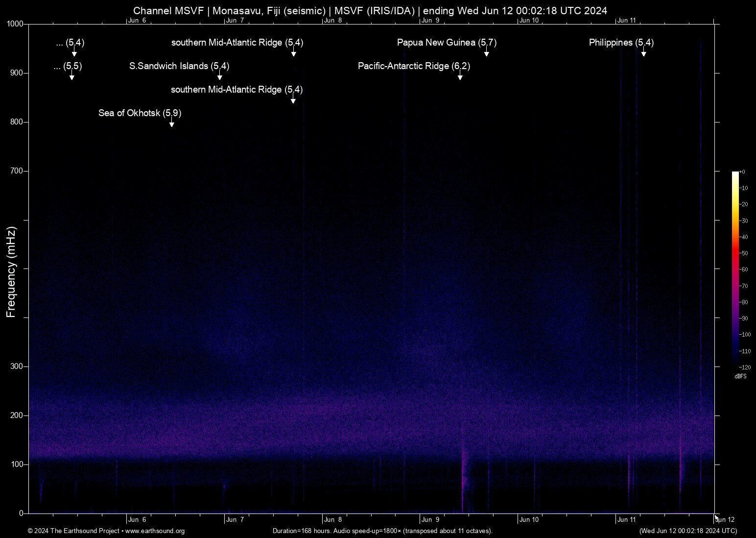Viewport: 756px width, 538px height.
Task: Select the Philippines (5.4) event label
Action: [x=621, y=43]
